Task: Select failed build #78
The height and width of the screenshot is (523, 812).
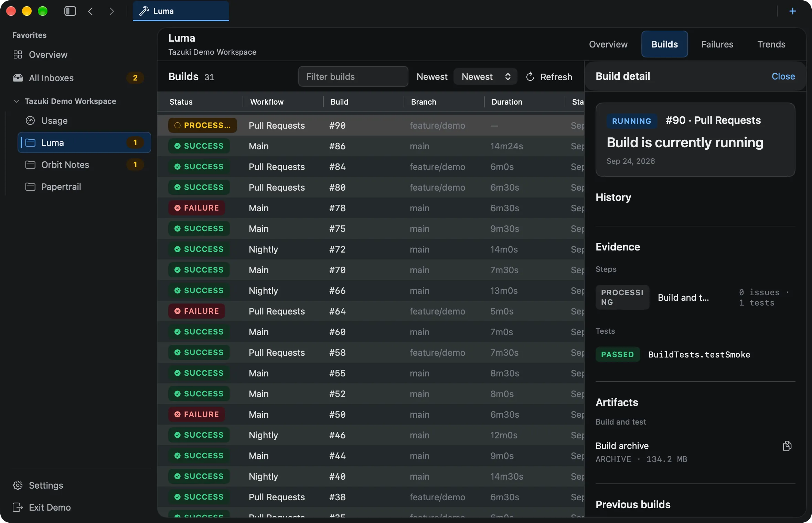Action: tap(371, 208)
